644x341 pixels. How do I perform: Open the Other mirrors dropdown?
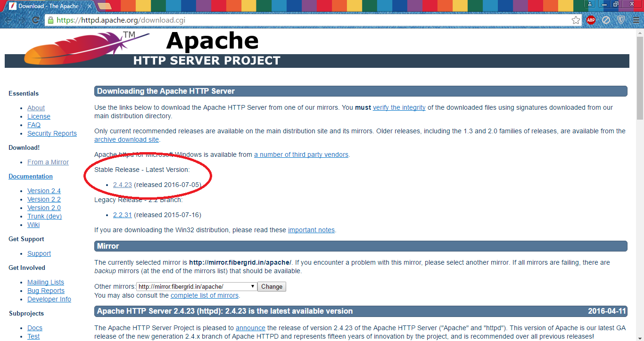click(197, 286)
